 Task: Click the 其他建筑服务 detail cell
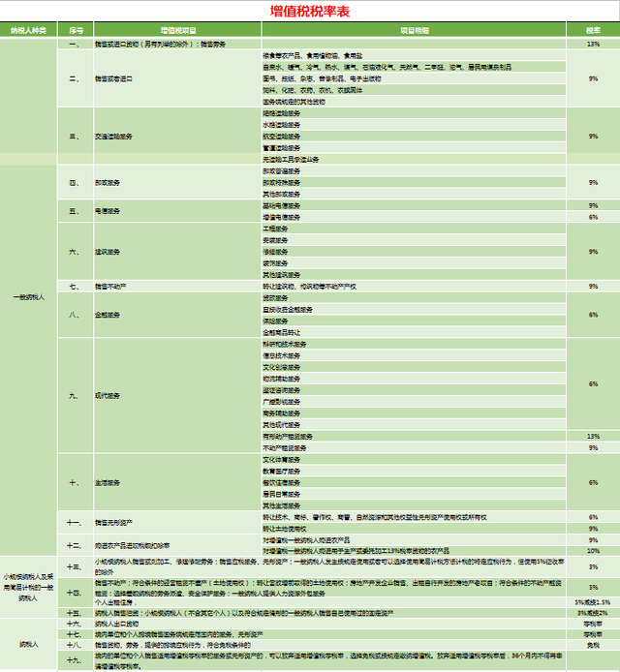(415, 275)
